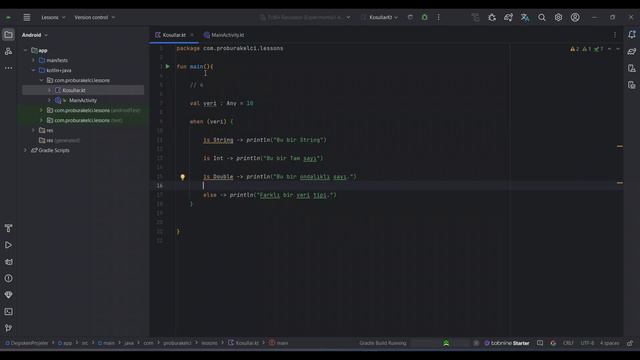640x360 pixels.
Task: Show more tool windows ellipsis
Action: point(8,68)
